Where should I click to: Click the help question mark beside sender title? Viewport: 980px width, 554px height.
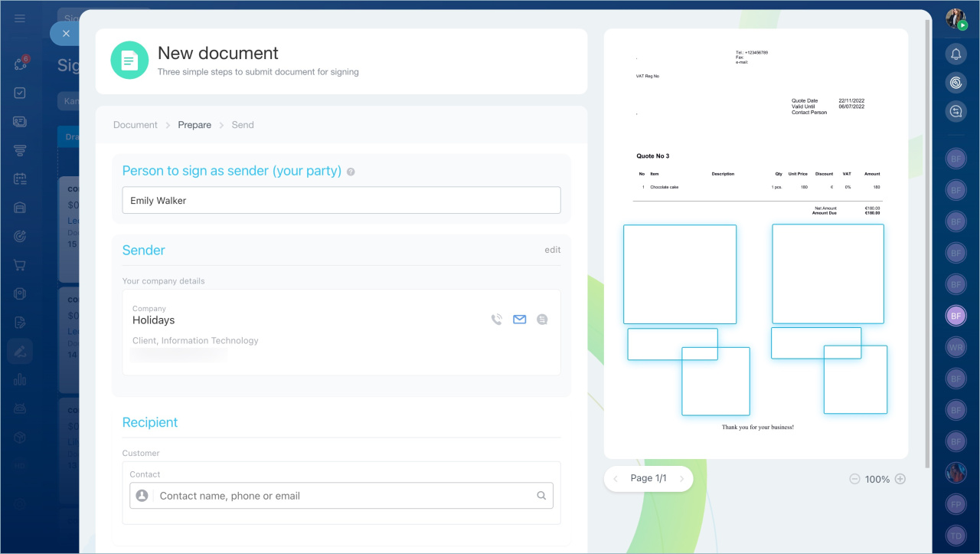pyautogui.click(x=351, y=172)
